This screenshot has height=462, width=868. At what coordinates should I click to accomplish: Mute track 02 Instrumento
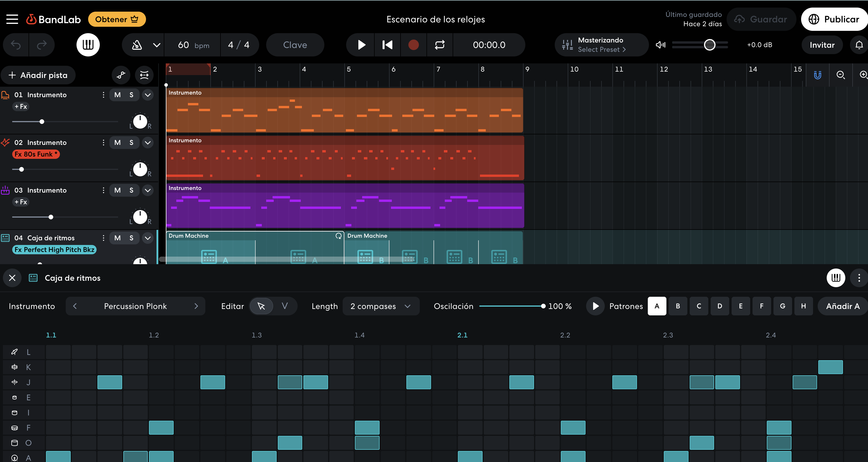pos(117,143)
